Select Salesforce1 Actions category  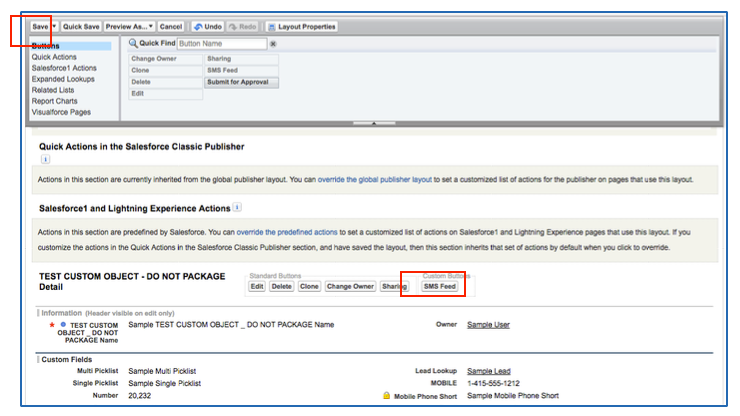tap(64, 68)
